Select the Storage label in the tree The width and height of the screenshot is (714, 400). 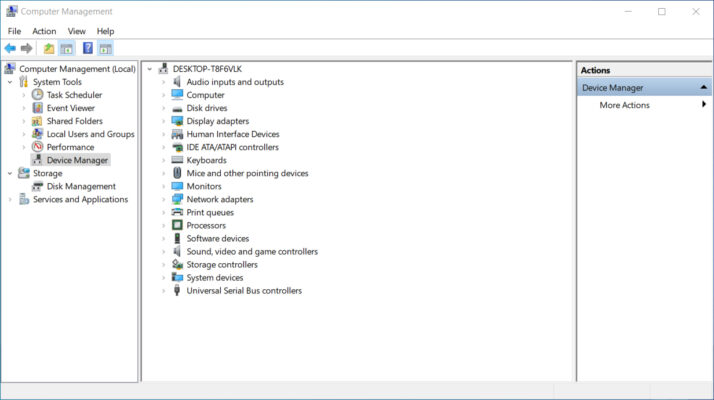click(47, 173)
